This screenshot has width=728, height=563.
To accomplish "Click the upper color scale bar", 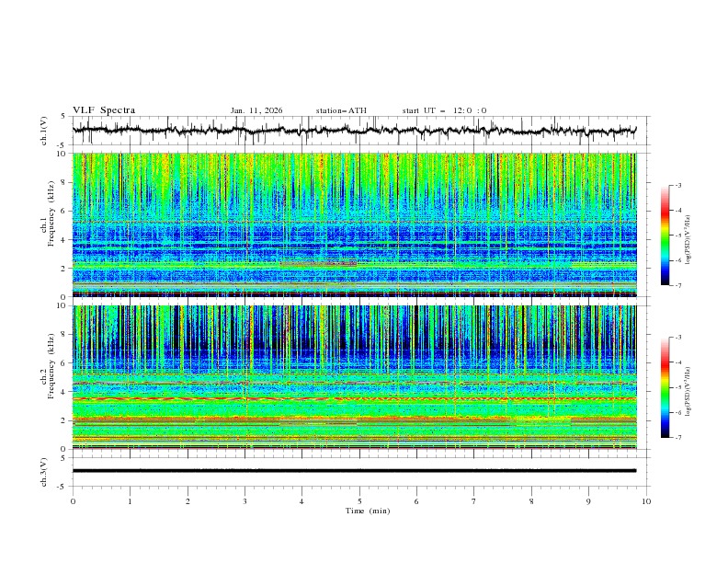I will pyautogui.click(x=665, y=236).
